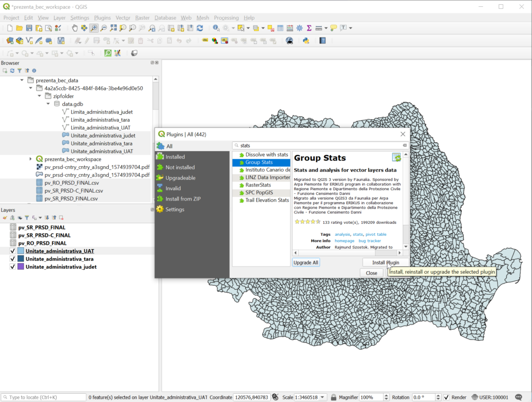Toggle the Render checkbox in status bar
The width and height of the screenshot is (532, 402).
pos(446,397)
